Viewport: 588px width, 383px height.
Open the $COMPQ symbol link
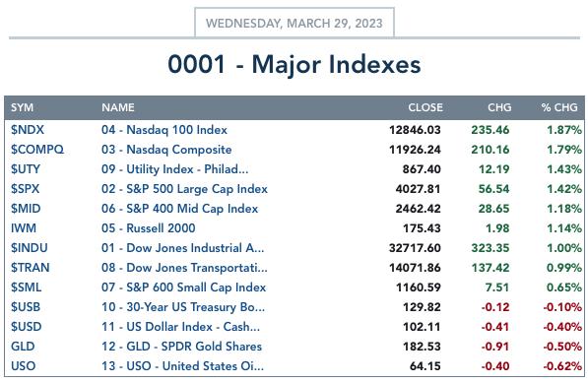pos(37,150)
